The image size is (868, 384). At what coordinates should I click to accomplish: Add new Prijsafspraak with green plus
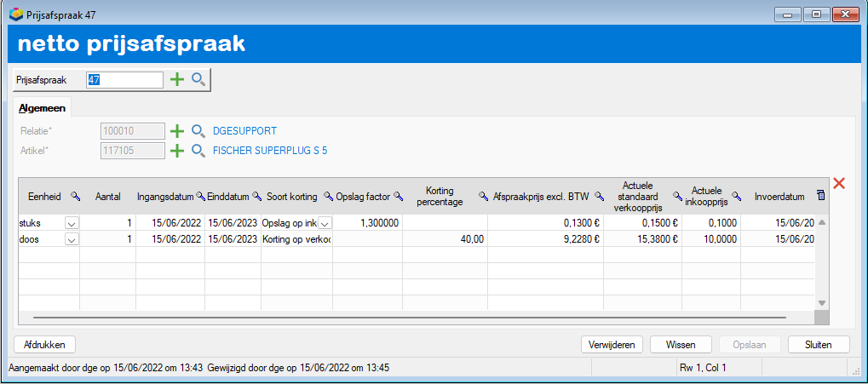(x=176, y=80)
